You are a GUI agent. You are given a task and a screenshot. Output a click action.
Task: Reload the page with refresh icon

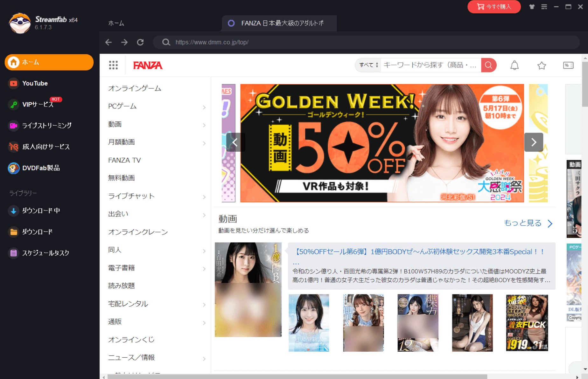(140, 42)
